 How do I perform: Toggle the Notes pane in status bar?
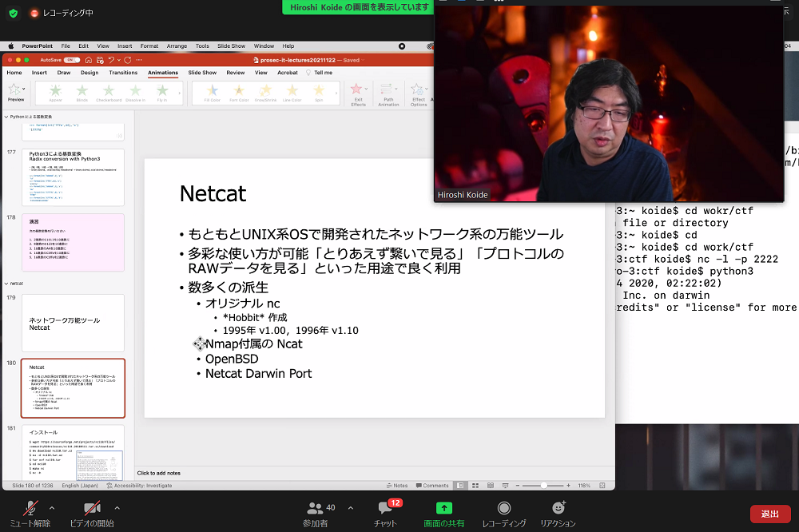[x=397, y=486]
